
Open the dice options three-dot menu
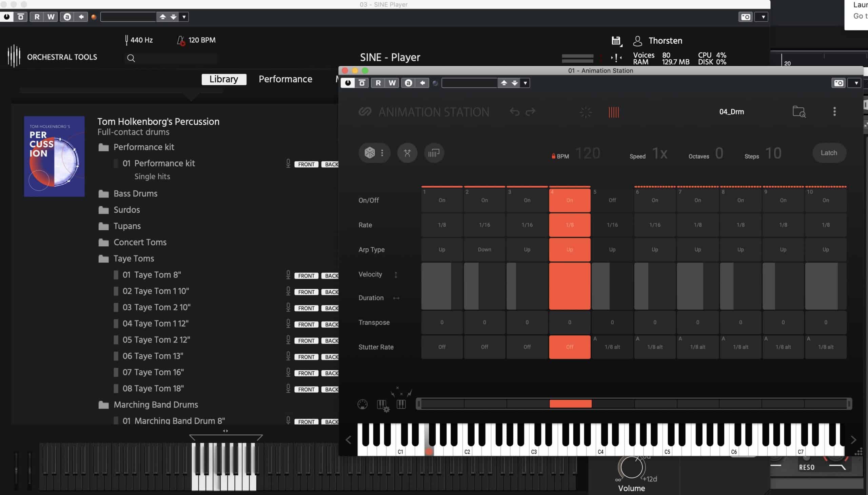point(382,153)
